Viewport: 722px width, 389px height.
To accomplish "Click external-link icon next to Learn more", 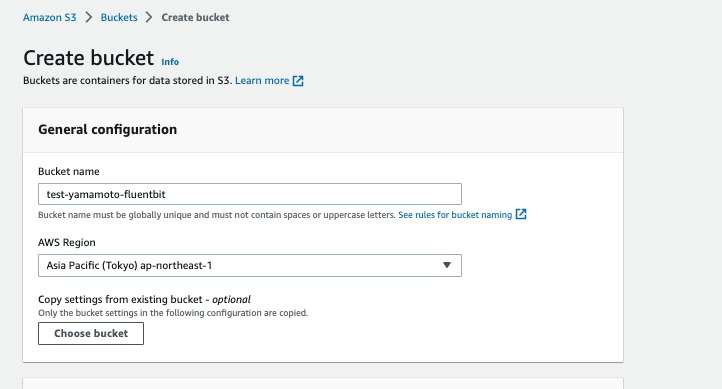I will (x=298, y=81).
